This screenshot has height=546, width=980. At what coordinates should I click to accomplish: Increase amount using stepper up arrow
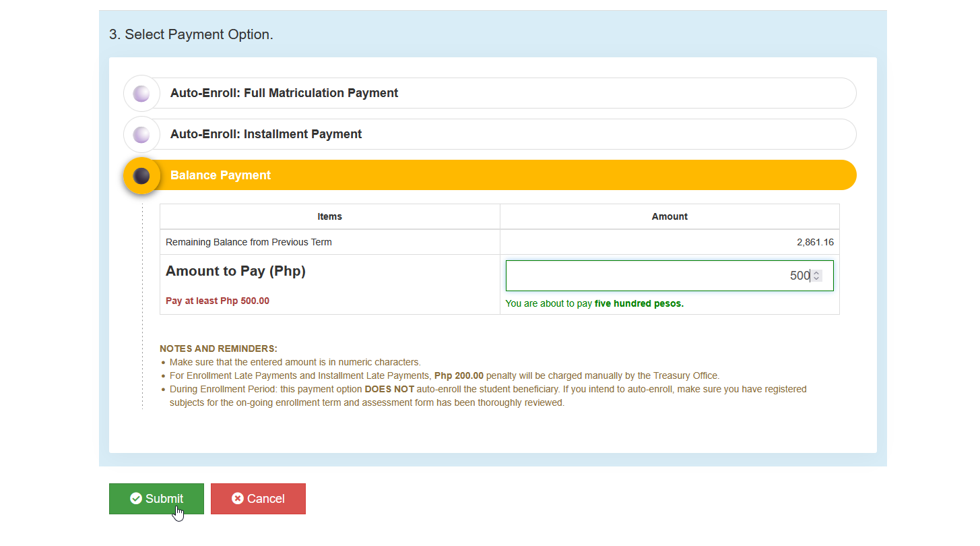(816, 273)
